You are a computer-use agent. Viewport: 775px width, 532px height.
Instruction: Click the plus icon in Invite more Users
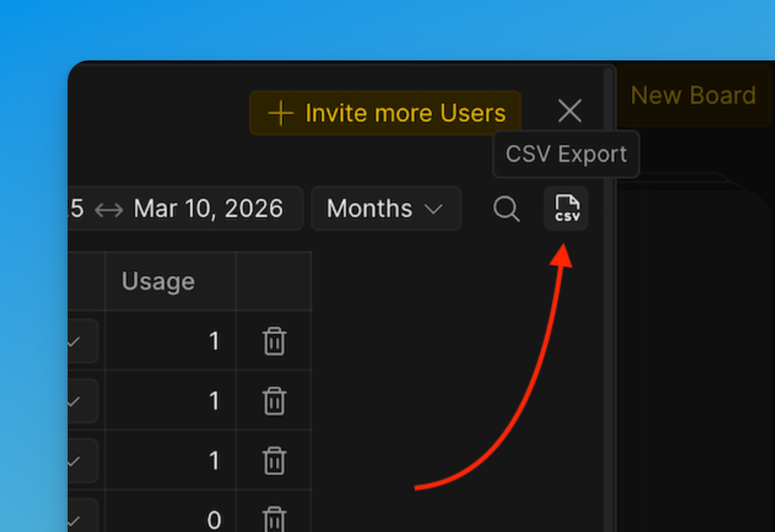click(x=281, y=113)
